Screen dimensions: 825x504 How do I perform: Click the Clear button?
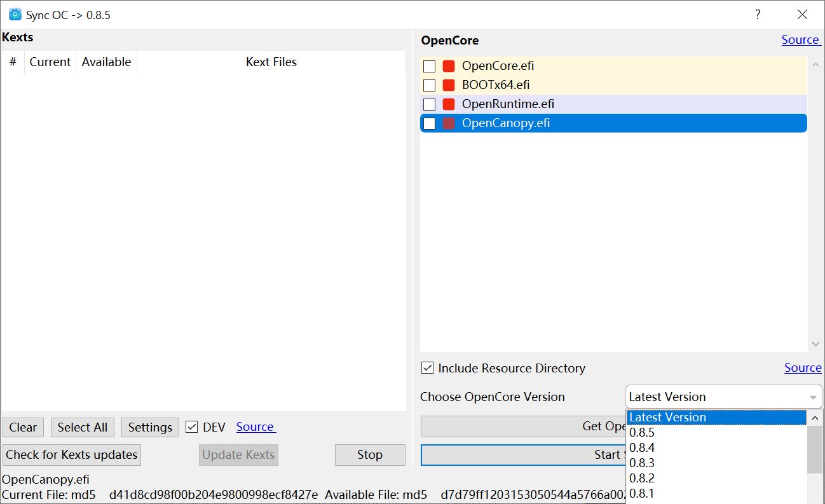pos(23,427)
